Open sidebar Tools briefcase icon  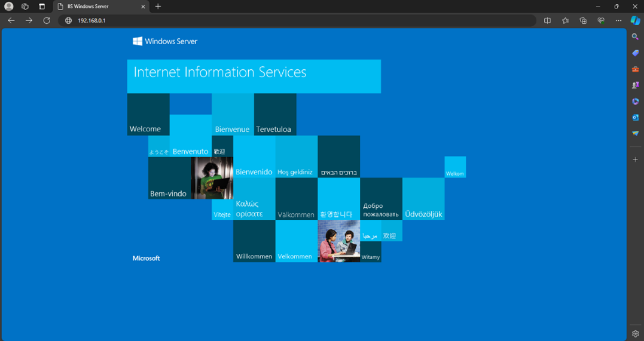pos(636,69)
